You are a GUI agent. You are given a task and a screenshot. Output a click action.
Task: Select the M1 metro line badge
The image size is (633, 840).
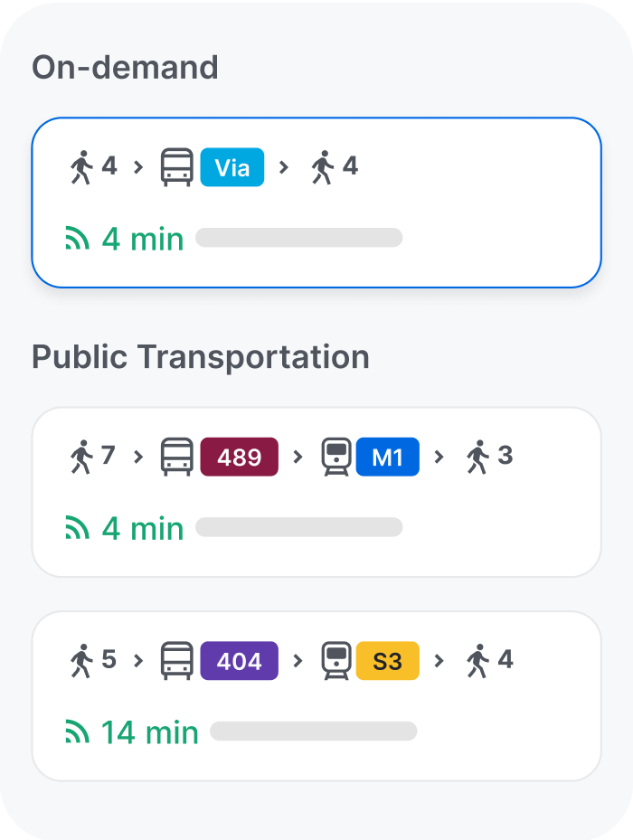(388, 457)
